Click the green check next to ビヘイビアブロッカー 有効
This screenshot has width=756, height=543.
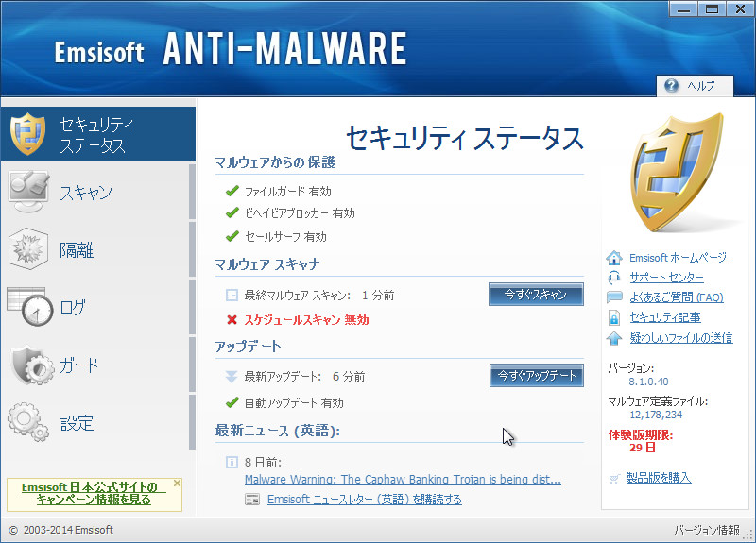tap(232, 212)
